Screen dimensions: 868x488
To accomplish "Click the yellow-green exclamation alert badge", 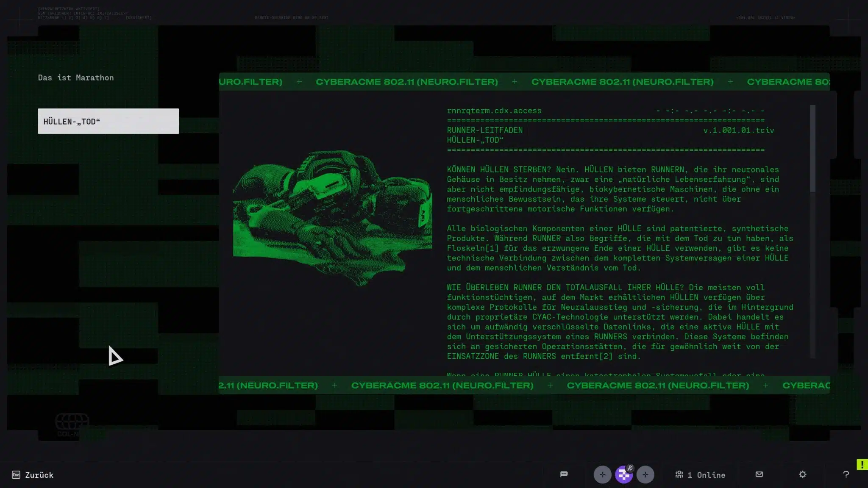I will point(862,464).
